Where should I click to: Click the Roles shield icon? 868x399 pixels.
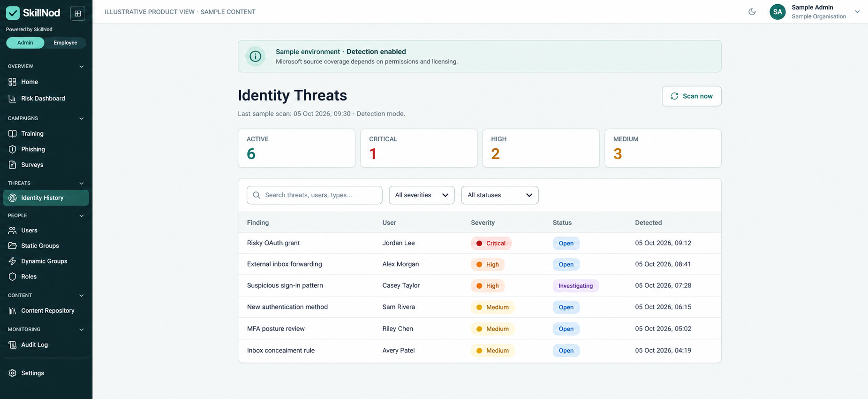(x=13, y=277)
